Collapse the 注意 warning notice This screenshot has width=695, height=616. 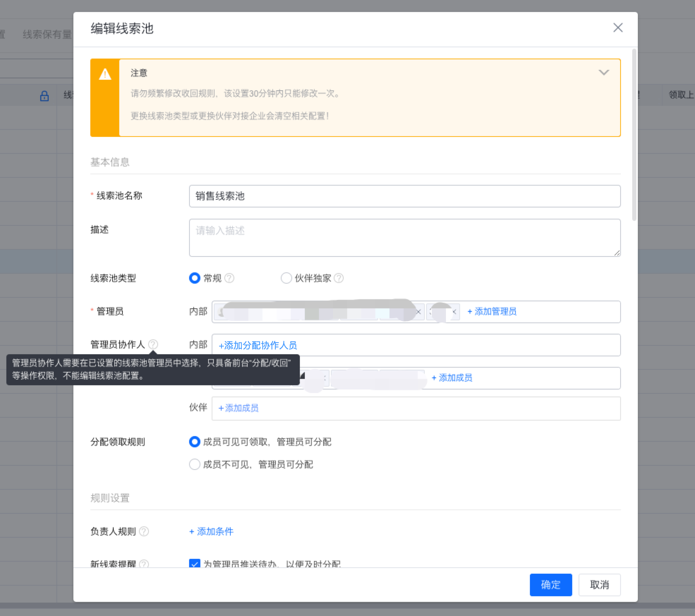pos(604,72)
